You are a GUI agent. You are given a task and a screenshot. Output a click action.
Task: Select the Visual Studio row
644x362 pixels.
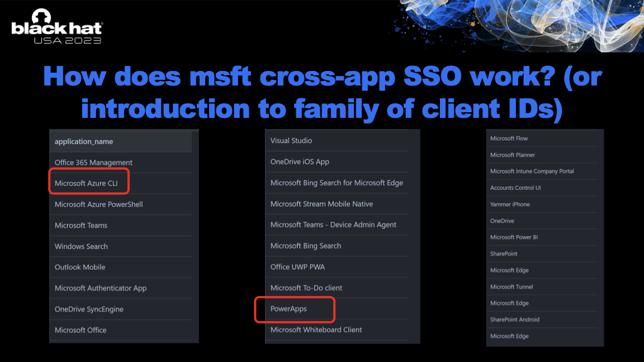pyautogui.click(x=337, y=140)
